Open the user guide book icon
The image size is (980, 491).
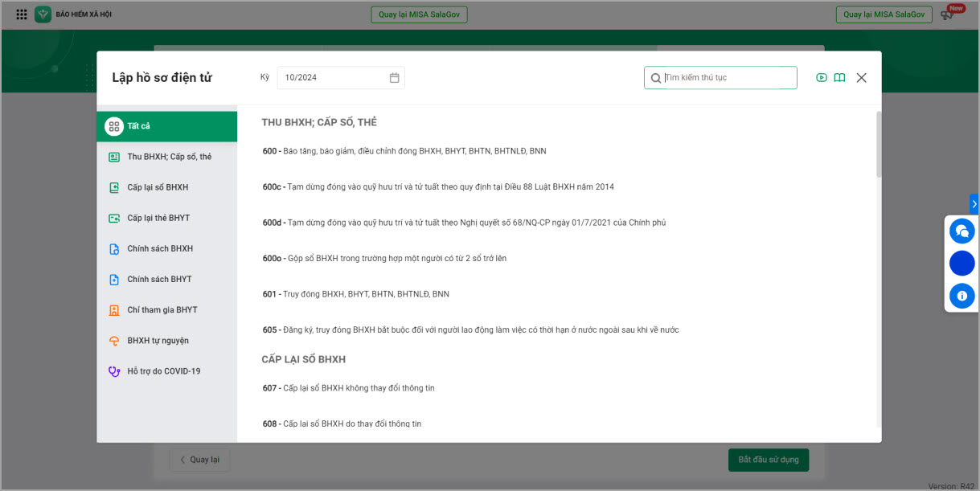click(839, 78)
